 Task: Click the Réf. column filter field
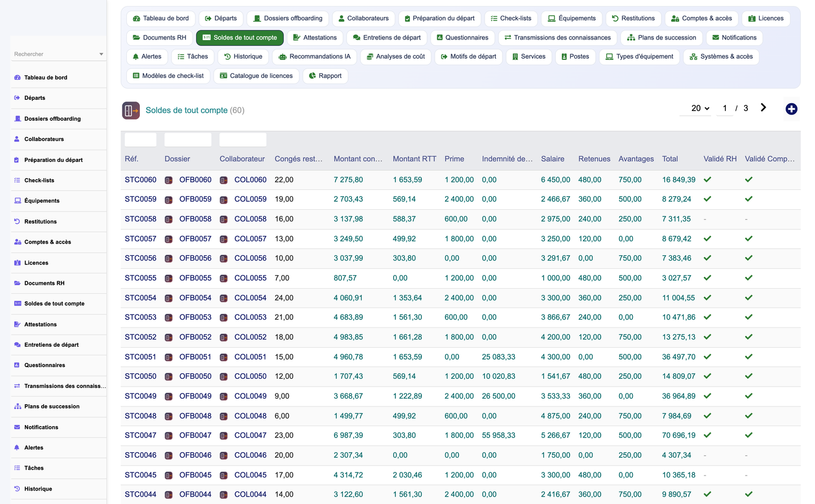pyautogui.click(x=140, y=140)
